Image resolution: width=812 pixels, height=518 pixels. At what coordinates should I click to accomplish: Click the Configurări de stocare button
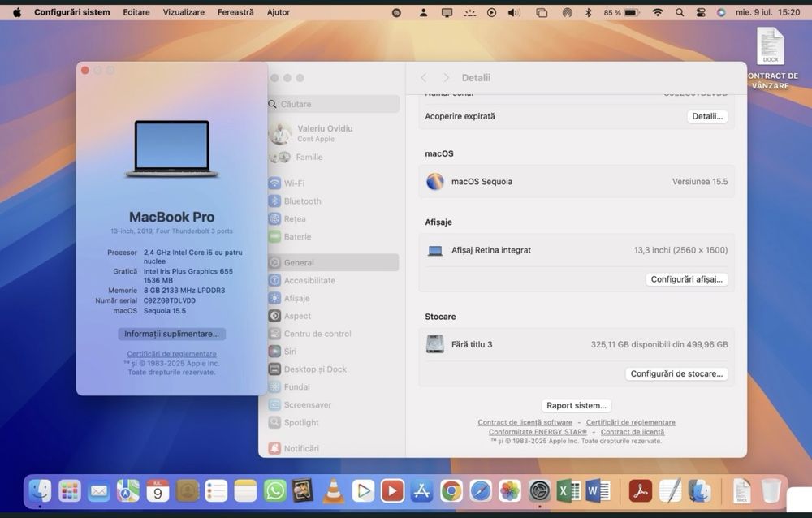(676, 373)
